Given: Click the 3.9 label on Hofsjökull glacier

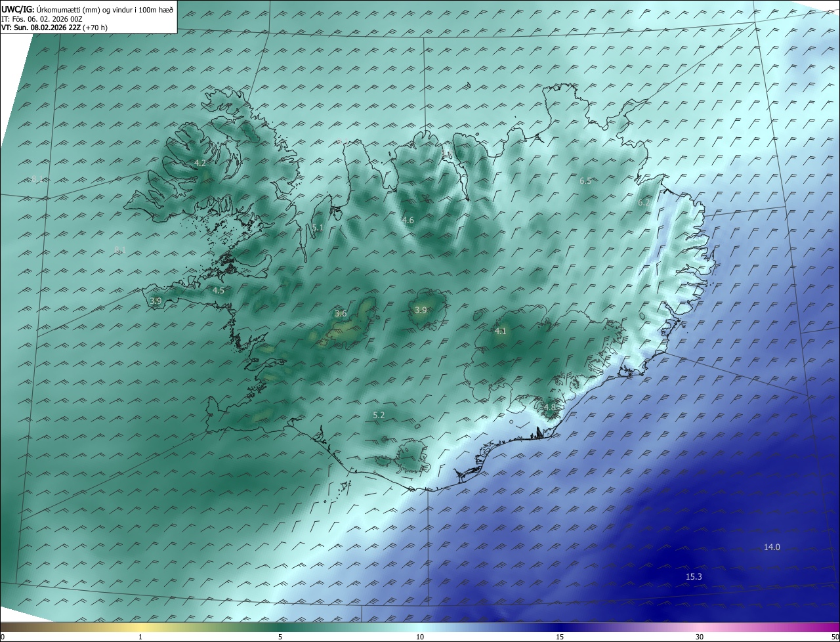Looking at the screenshot, I should click(421, 310).
